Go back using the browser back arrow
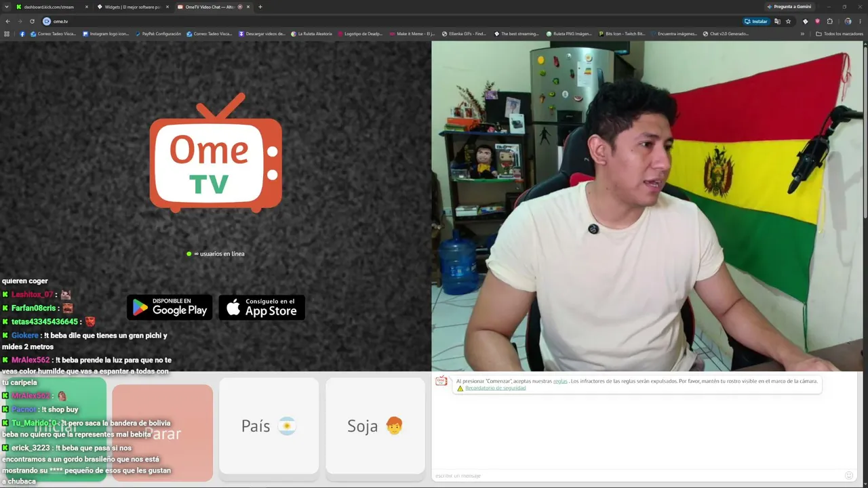Screen dimensions: 868x488 (x=7, y=21)
